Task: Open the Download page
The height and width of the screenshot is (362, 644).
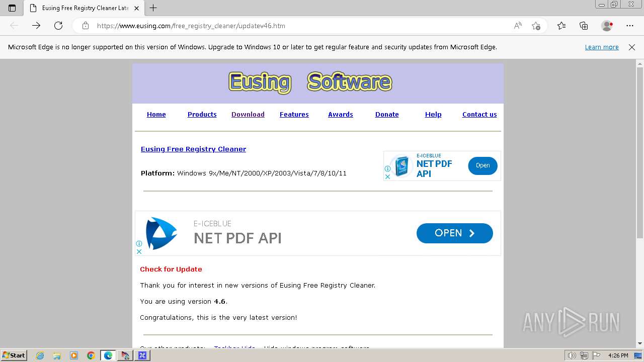Action: (248, 115)
